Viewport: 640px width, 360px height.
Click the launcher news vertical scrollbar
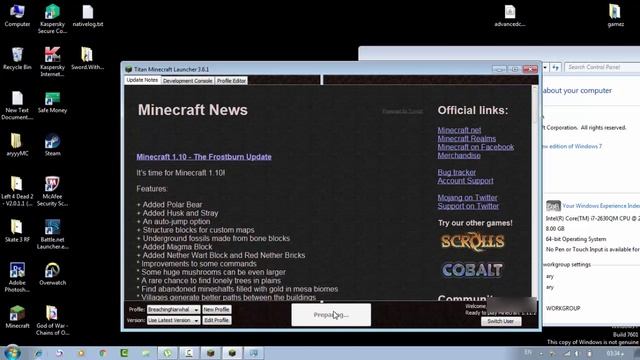(535, 192)
